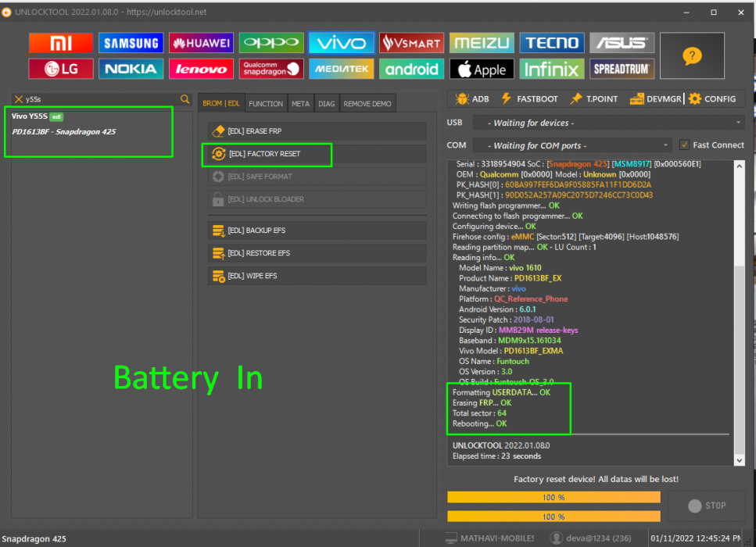Select the LG brand tile
This screenshot has height=547, width=756.
pos(61,69)
